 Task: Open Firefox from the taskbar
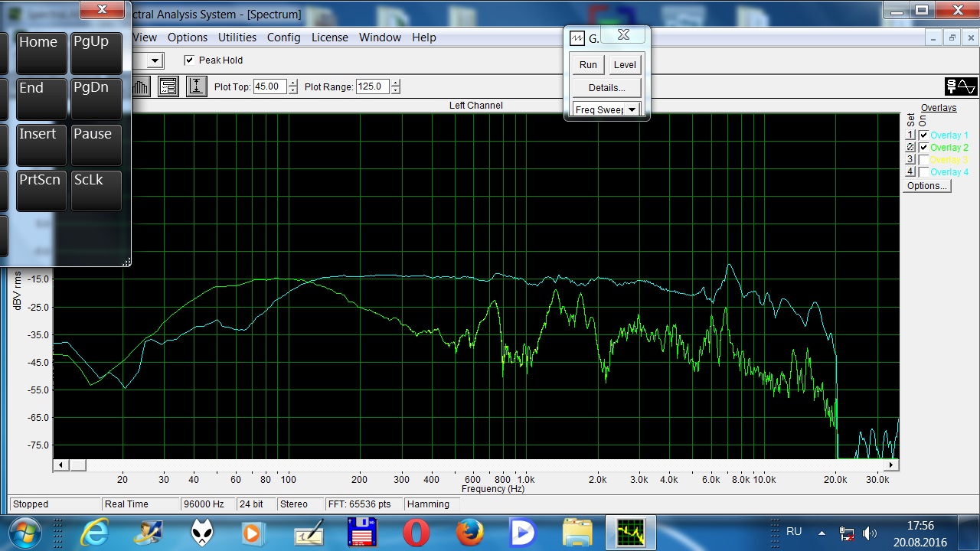pos(470,532)
